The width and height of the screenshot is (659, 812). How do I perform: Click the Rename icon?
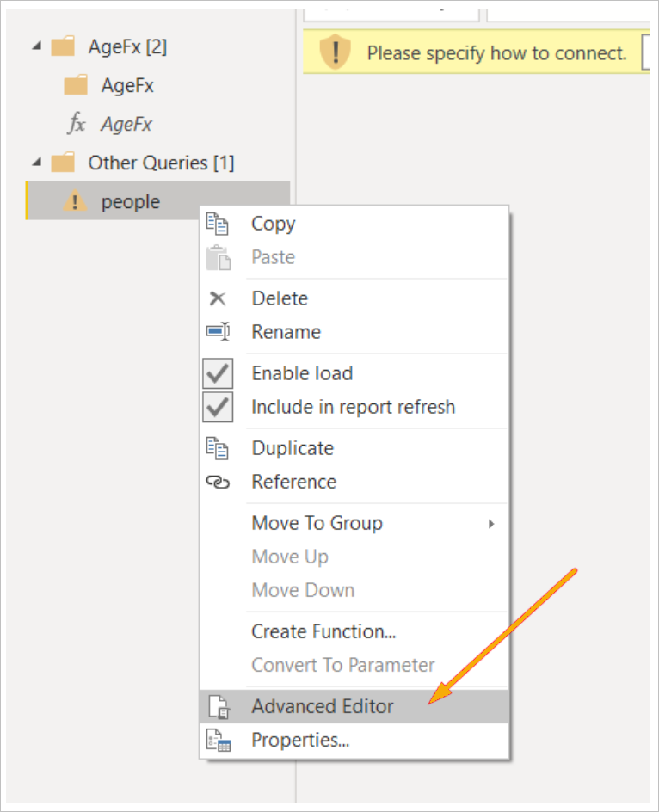tap(219, 331)
